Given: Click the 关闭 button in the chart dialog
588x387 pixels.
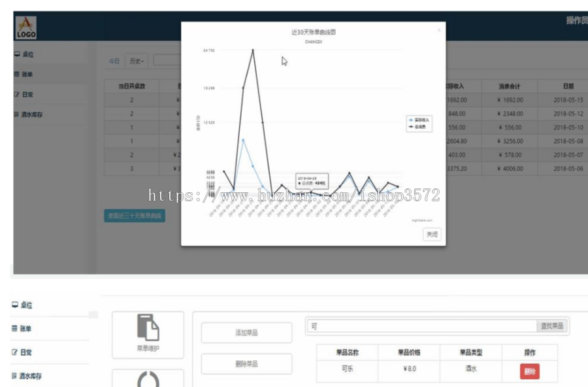Looking at the screenshot, I should (432, 234).
